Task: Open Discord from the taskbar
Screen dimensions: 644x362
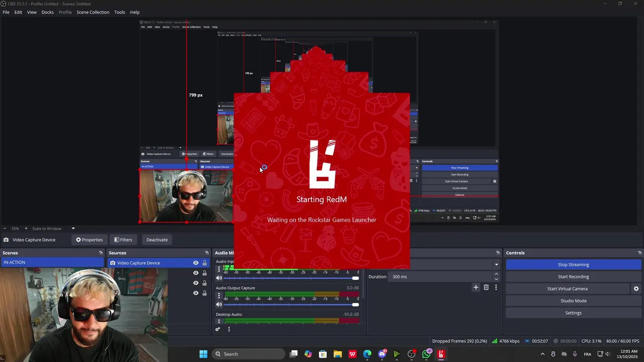Action: pos(382,354)
